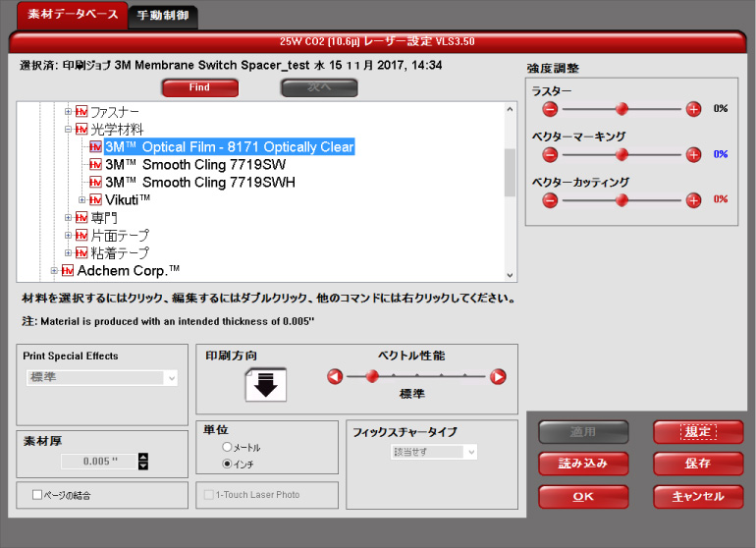
Task: Click the キャンセル button
Action: click(698, 496)
